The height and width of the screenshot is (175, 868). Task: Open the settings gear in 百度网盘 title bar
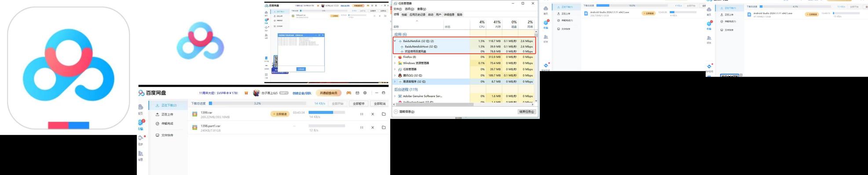click(365, 93)
